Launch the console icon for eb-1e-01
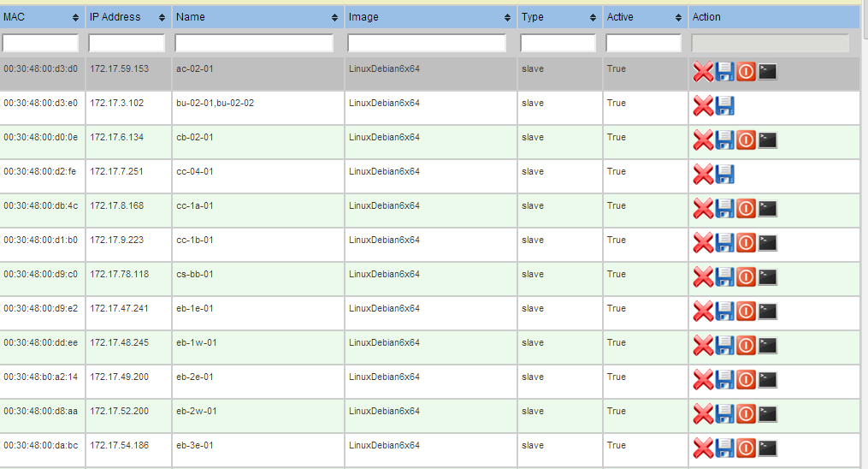Image resolution: width=868 pixels, height=469 pixels. (x=768, y=311)
